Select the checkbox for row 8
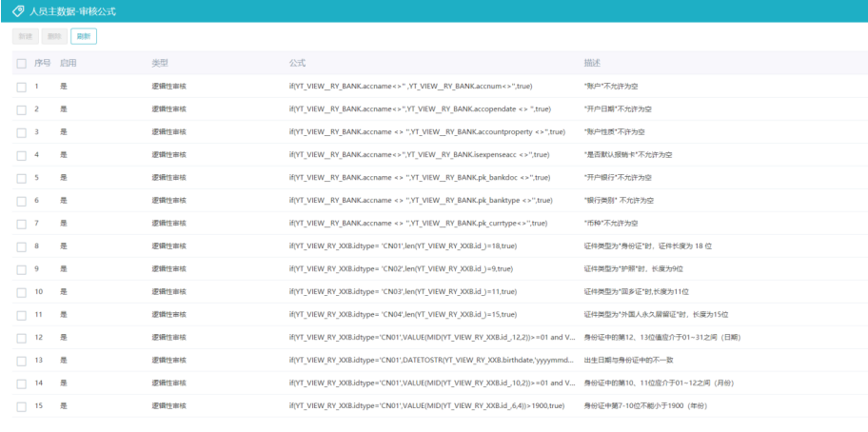868x432 pixels. [21, 245]
